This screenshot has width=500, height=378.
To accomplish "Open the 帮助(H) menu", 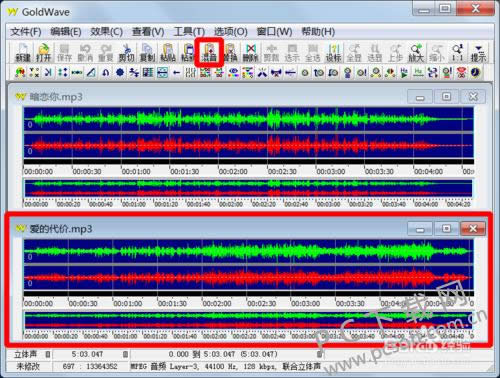I will click(x=318, y=32).
